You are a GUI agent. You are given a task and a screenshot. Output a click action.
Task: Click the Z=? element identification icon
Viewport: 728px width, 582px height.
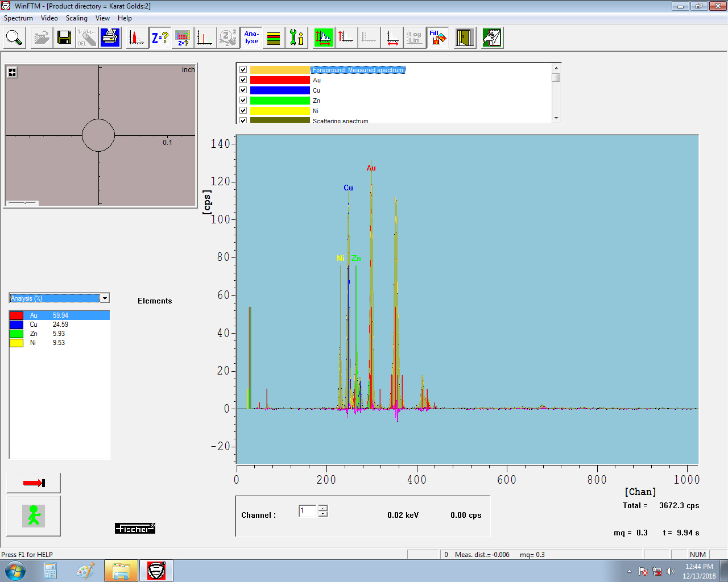click(160, 38)
